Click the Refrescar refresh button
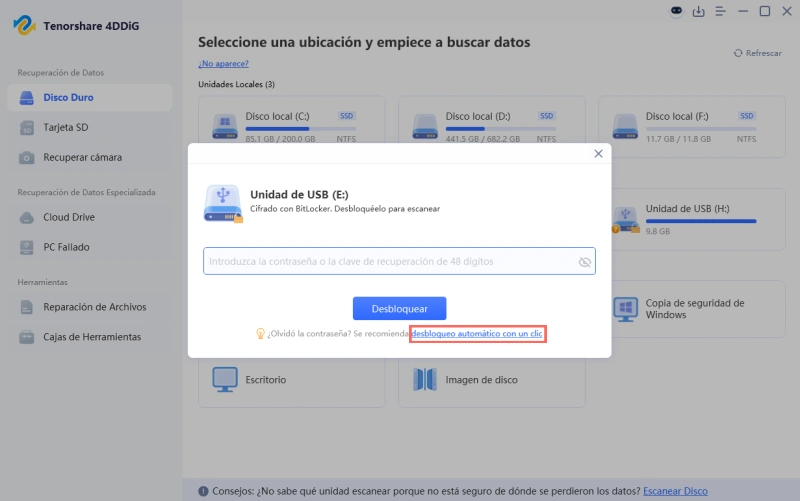 point(758,53)
